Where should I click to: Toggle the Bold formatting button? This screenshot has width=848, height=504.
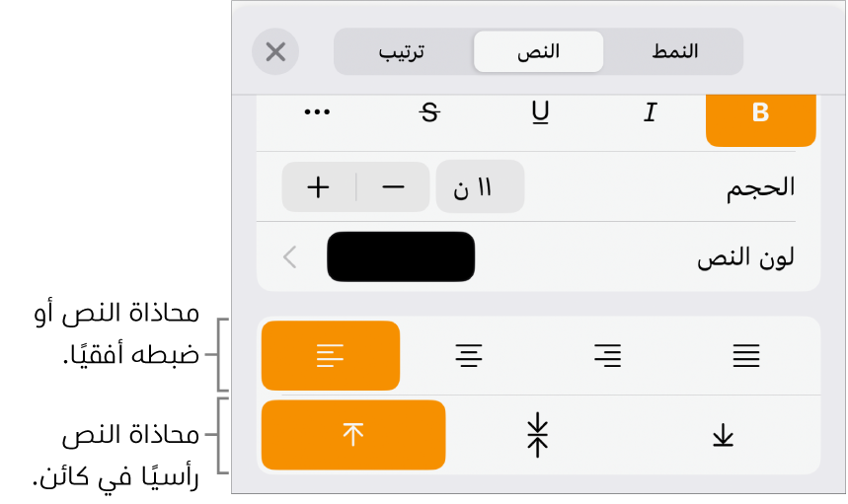pos(760,113)
